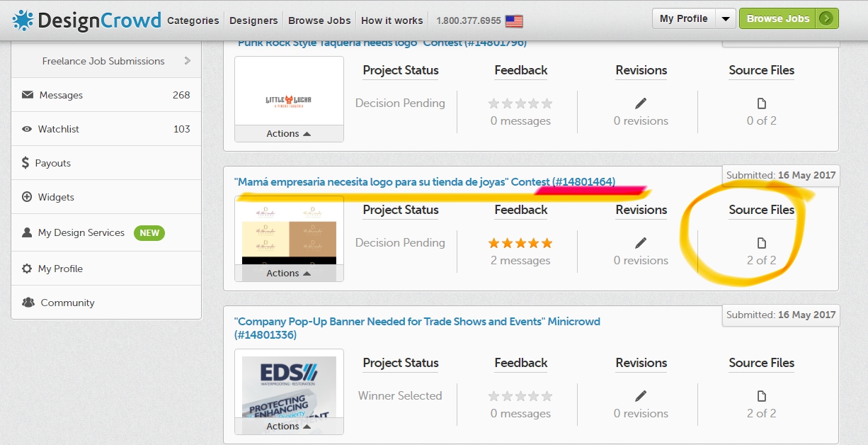Open Widgets in the sidebar
The image size is (868, 445).
point(106,197)
